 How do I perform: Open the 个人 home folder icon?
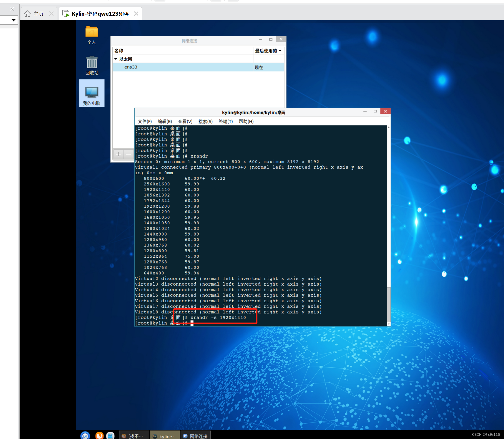pyautogui.click(x=92, y=32)
